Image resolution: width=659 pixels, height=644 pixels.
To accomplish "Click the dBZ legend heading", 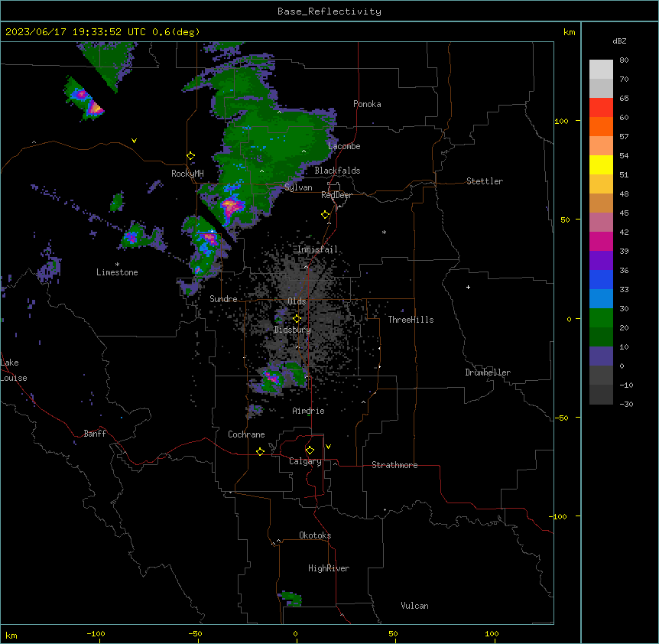I will (619, 41).
